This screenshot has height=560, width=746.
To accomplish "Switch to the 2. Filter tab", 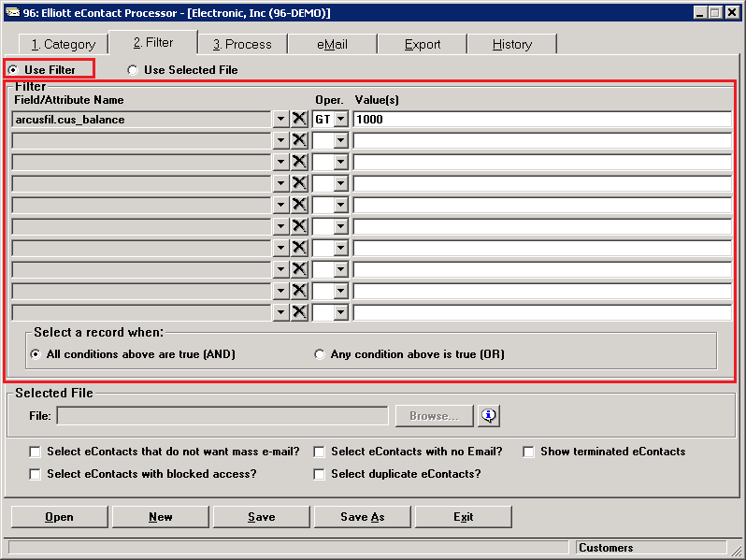I will (153, 42).
